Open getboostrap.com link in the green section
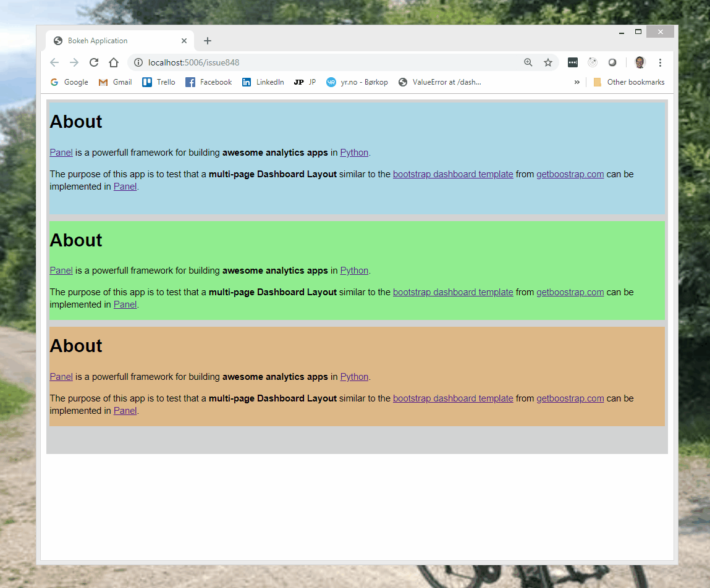The width and height of the screenshot is (710, 588). [570, 292]
